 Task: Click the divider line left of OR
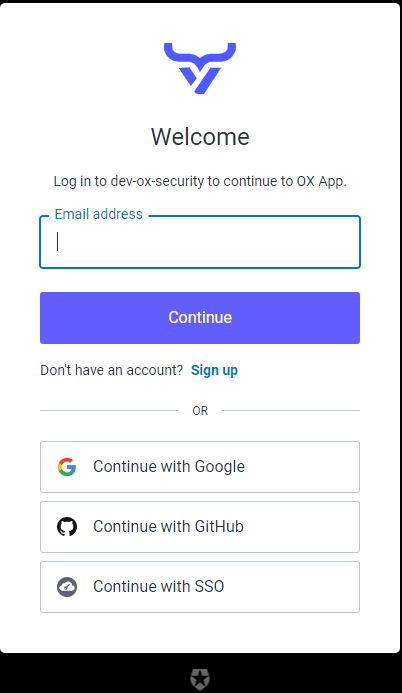[109, 411]
